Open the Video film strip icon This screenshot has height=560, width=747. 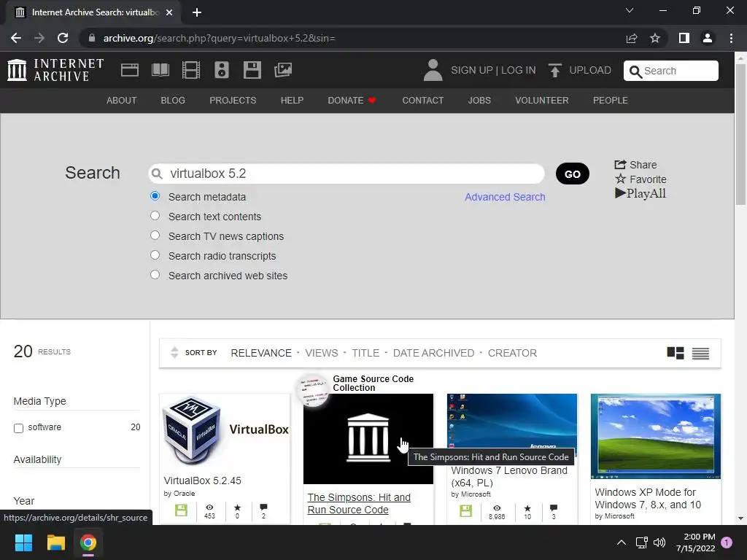click(191, 70)
